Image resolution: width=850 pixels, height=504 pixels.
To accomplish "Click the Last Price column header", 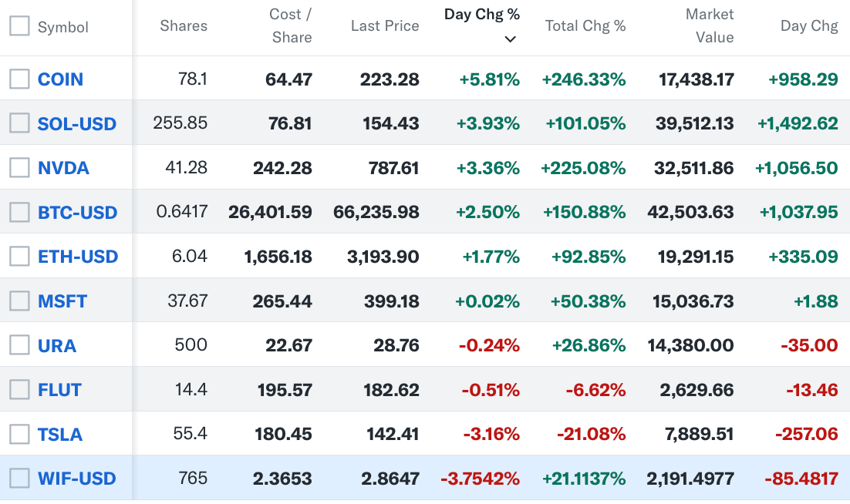I will pyautogui.click(x=385, y=26).
